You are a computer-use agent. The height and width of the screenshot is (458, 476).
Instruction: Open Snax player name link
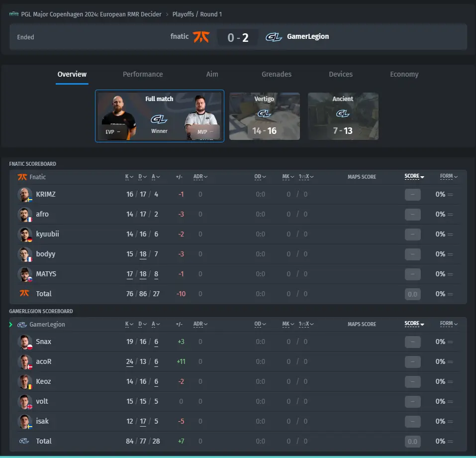[43, 342]
